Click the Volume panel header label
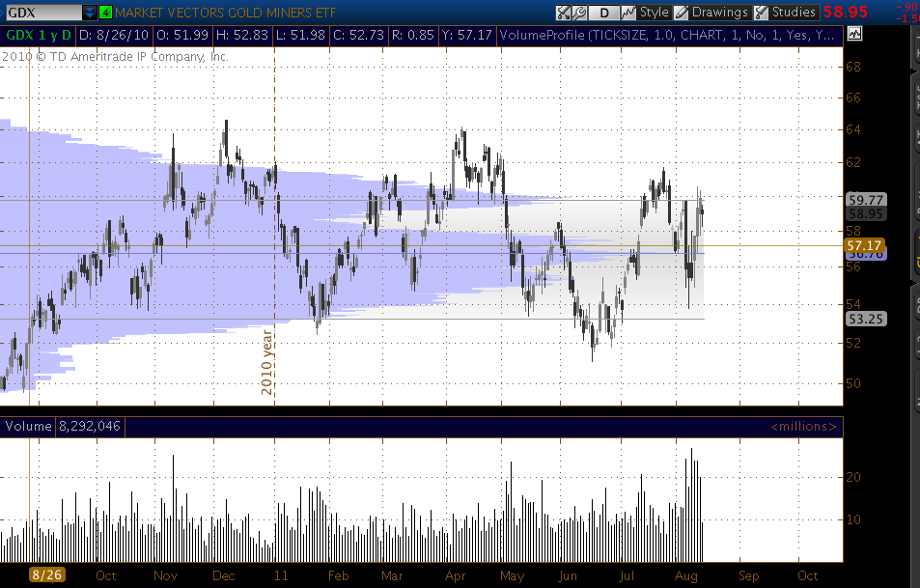The image size is (920, 588). tap(31, 426)
